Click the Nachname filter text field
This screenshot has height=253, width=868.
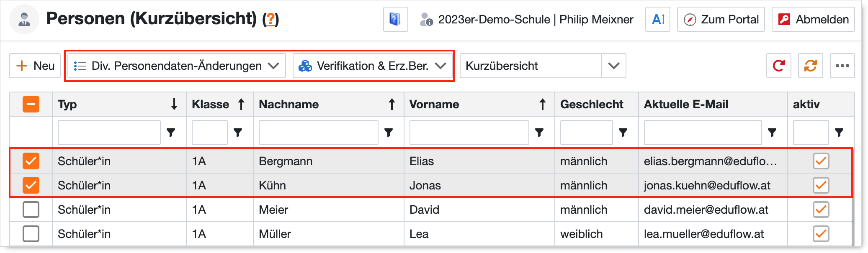click(318, 133)
